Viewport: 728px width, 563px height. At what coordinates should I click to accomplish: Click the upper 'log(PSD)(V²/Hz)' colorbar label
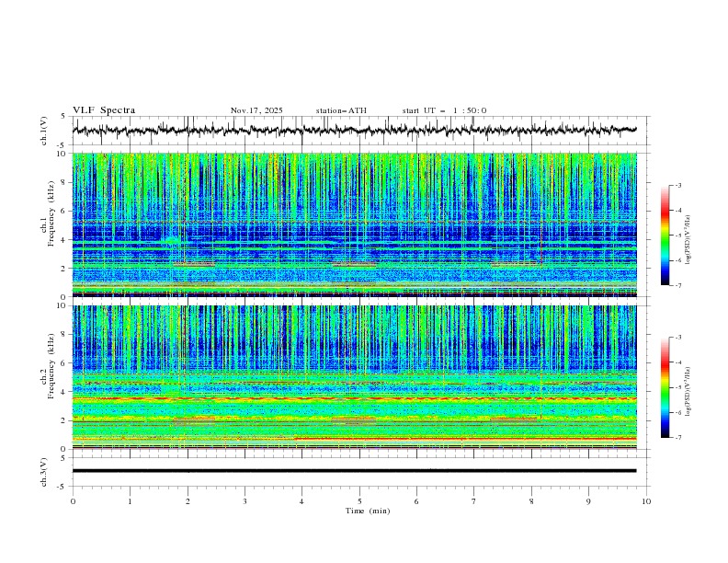point(688,239)
